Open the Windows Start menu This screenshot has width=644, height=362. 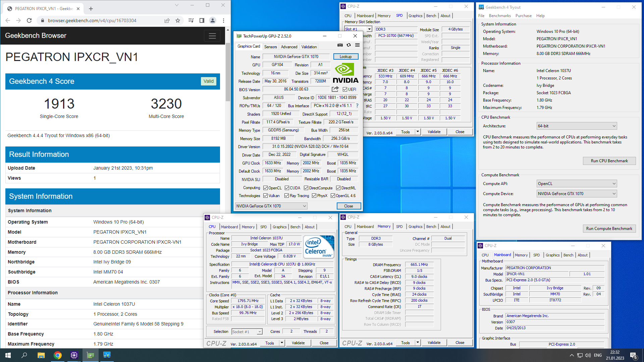[8, 355]
